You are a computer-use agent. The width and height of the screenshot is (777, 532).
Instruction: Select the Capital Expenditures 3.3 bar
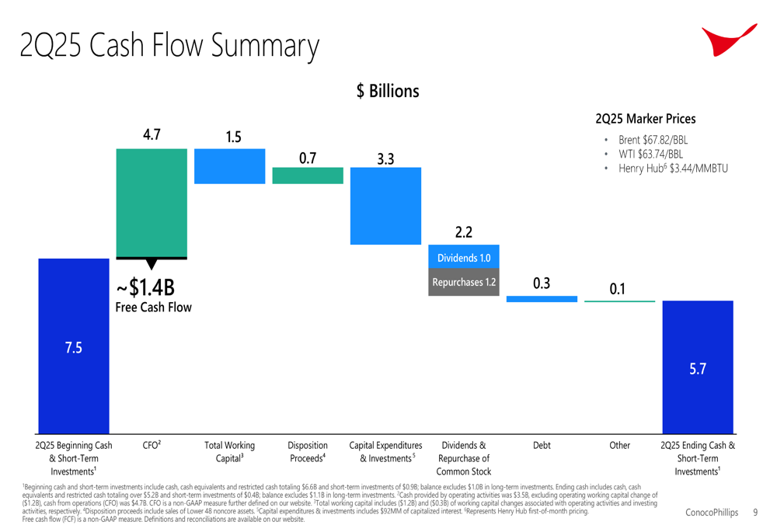385,206
